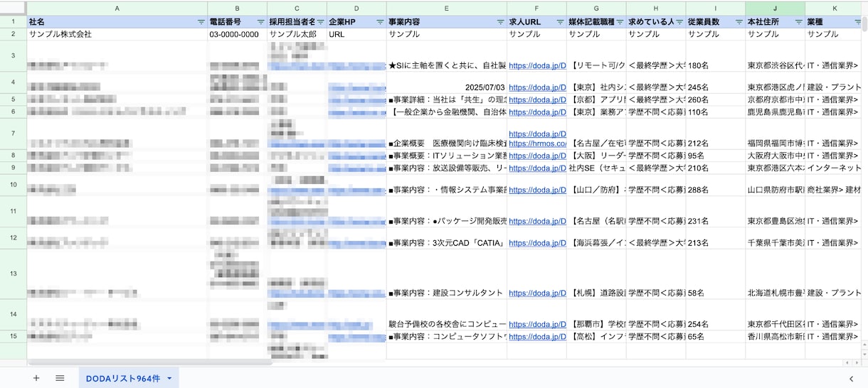Select cell 北海道札幌市豊
The image size is (868, 388).
point(776,274)
